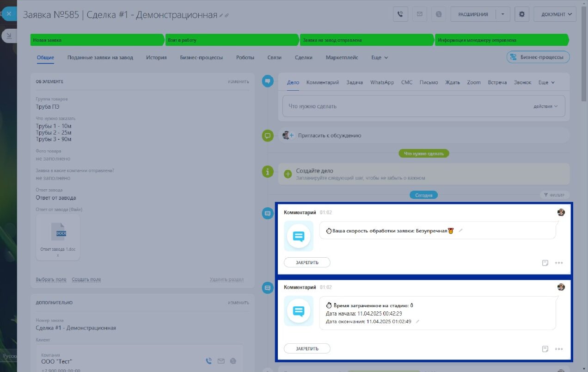Expand the Расширения dropdown arrow

(x=502, y=14)
